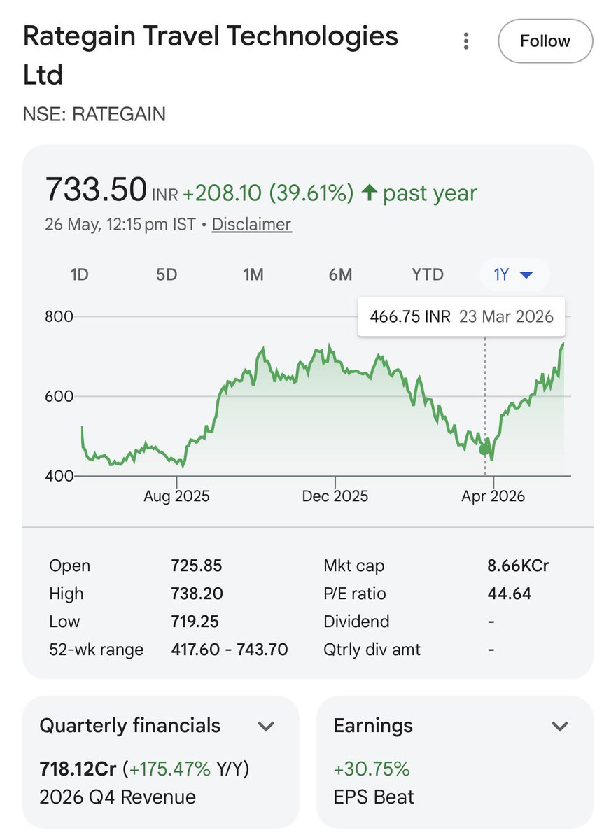Click the Quarterly financials heading
Screen dimensions: 616x840
130,726
